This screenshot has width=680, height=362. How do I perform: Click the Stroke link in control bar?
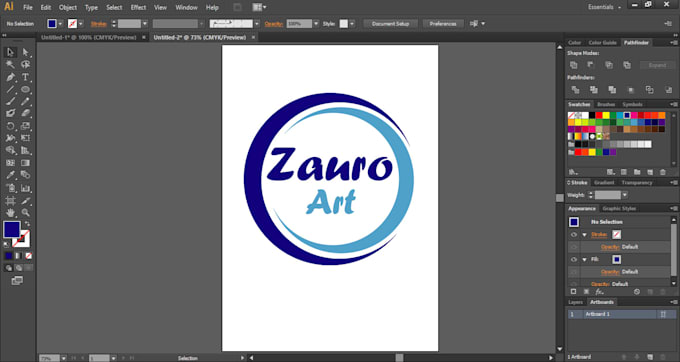point(99,24)
